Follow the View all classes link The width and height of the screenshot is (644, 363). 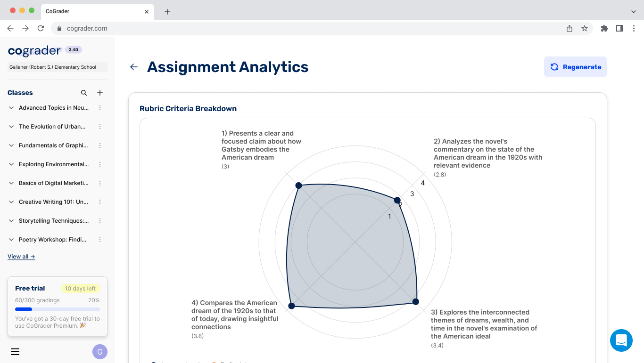coord(21,257)
